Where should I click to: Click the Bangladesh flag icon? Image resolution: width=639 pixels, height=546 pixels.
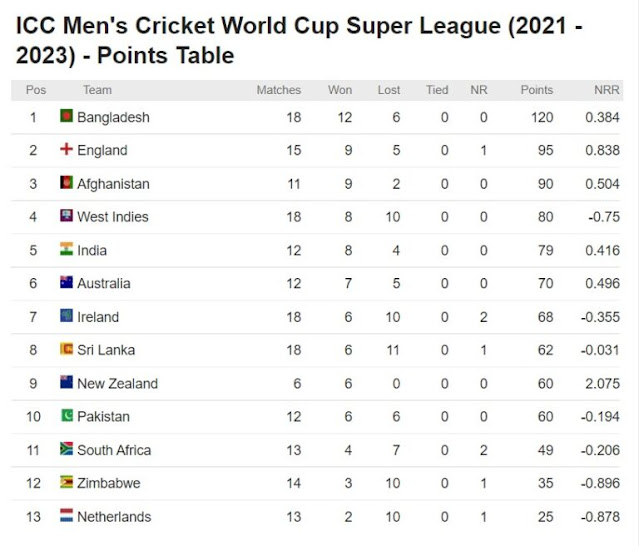(x=66, y=116)
